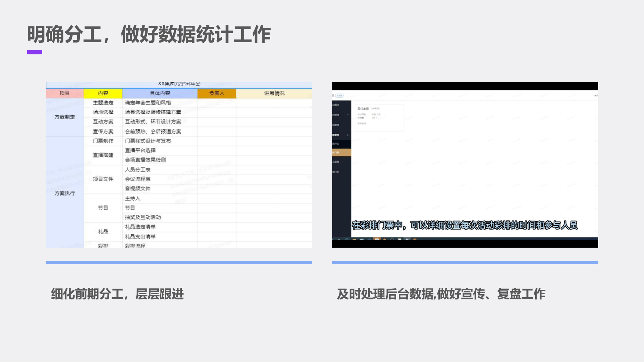Open the 第1次彩排 rehearsal card
Viewport: 644px width, 362px height.
tap(379, 118)
